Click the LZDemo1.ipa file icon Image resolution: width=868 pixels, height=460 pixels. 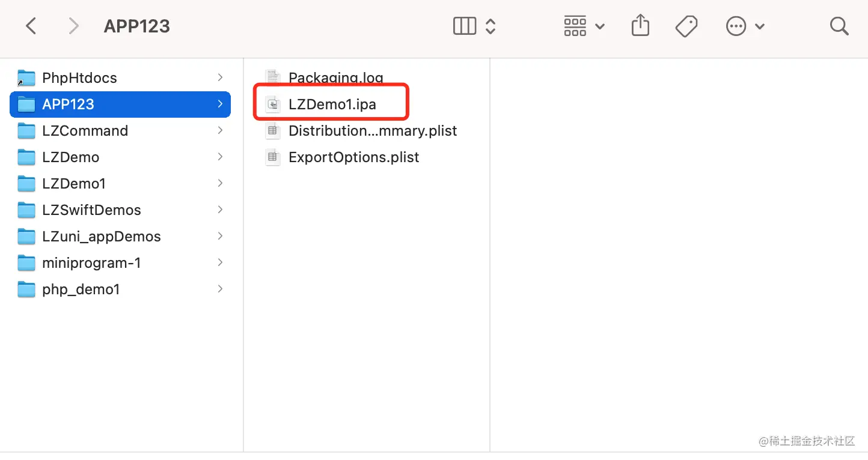tap(274, 104)
